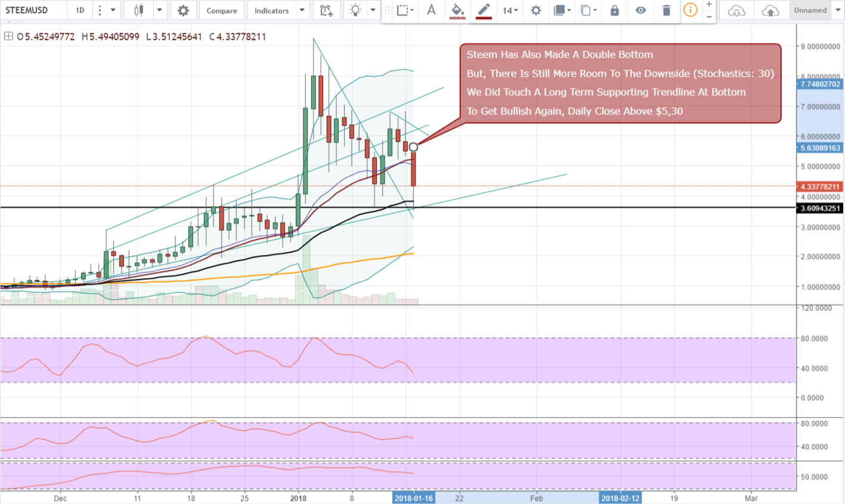The image size is (845, 504).
Task: Open the Indicators menu
Action: 271,10
